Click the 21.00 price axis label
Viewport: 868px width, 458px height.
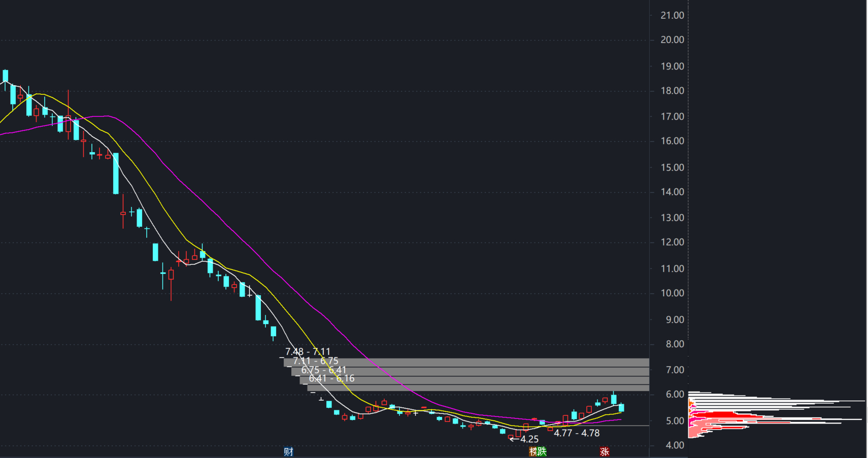[672, 15]
